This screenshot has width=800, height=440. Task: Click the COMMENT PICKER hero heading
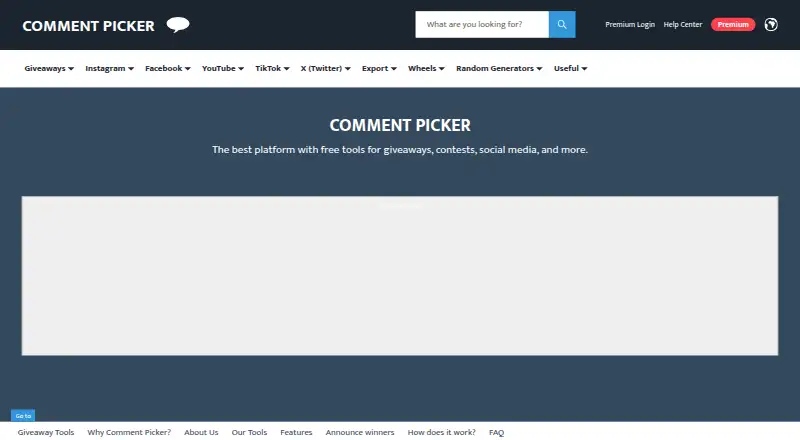pos(400,125)
